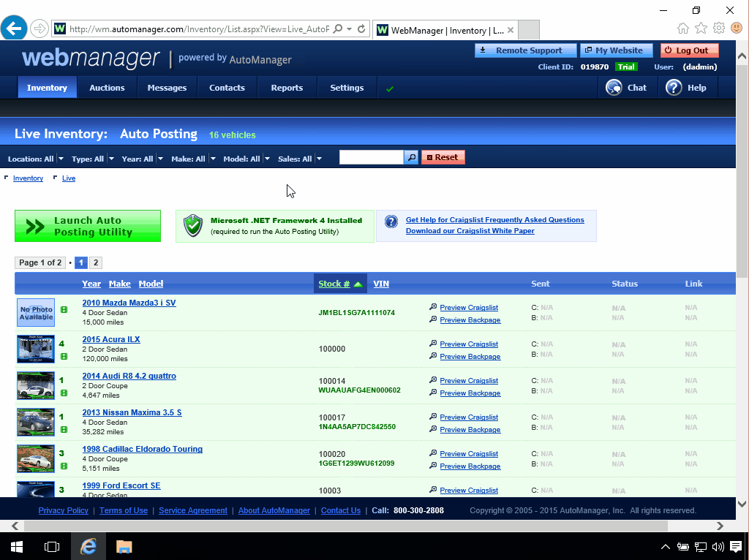Click the green shield .NET icon
The width and height of the screenshot is (749, 560).
coord(193,225)
